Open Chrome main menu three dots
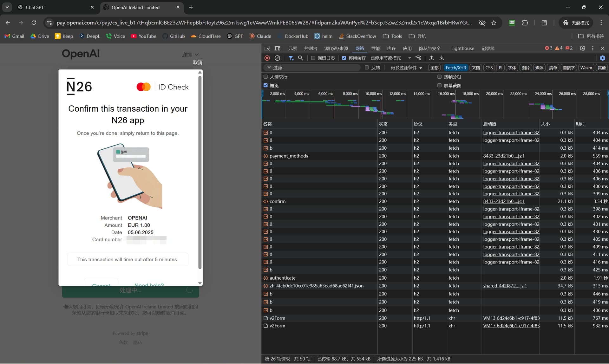The height and width of the screenshot is (364, 609). coord(601,23)
